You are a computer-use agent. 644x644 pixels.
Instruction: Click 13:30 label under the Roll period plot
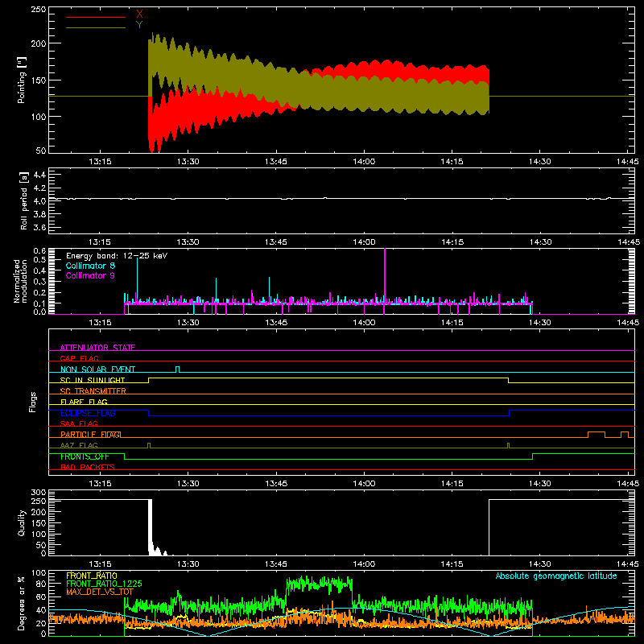188,242
